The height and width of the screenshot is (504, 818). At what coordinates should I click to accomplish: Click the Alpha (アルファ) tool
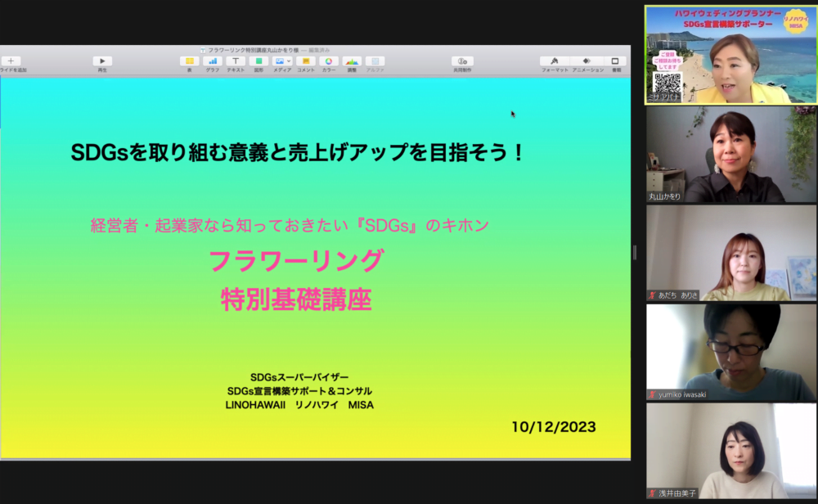point(375,61)
